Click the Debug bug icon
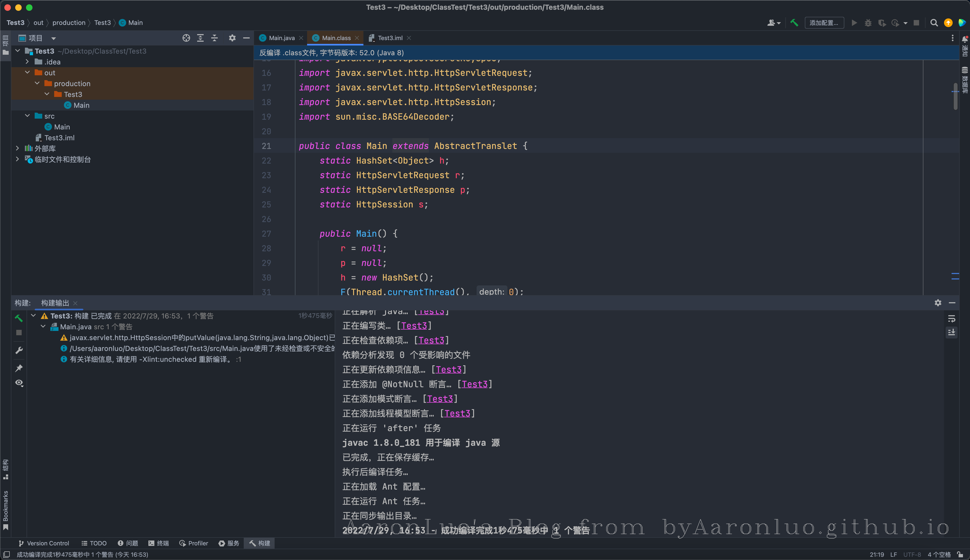970x560 pixels. (868, 23)
